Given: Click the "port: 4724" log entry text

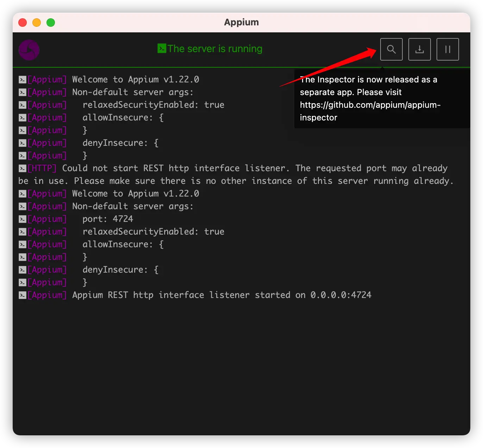Looking at the screenshot, I should 108,219.
